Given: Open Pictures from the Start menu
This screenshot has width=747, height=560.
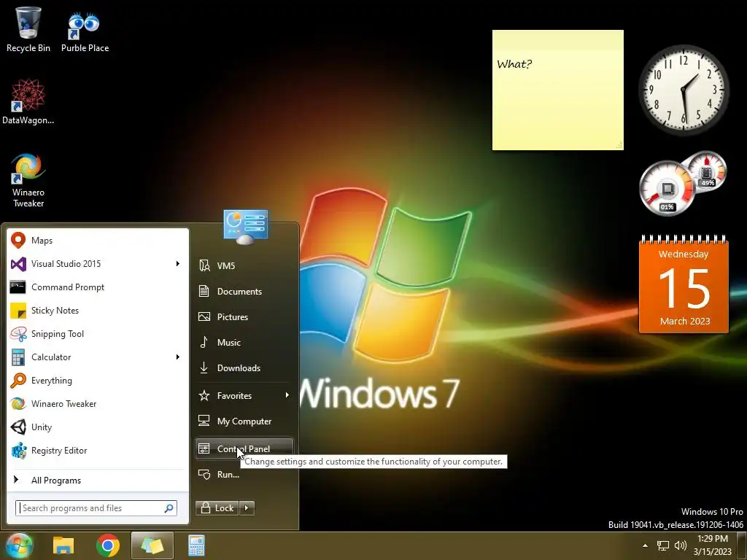Looking at the screenshot, I should click(x=244, y=316).
